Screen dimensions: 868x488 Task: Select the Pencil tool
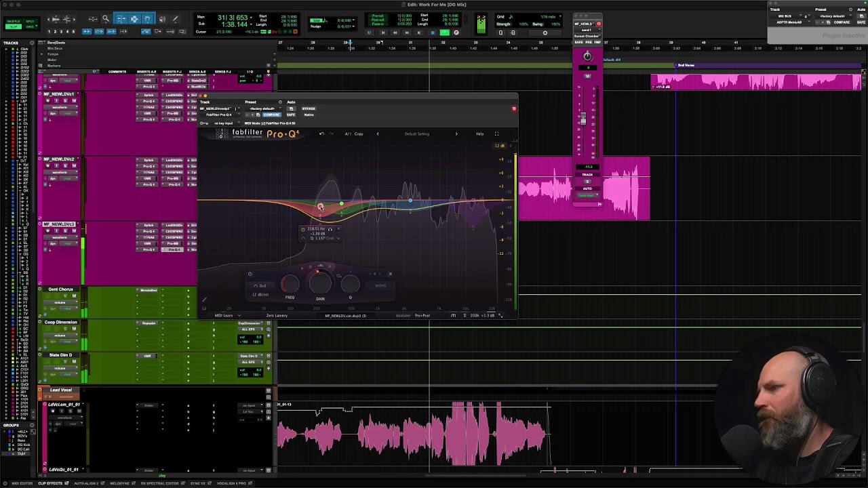(x=176, y=19)
